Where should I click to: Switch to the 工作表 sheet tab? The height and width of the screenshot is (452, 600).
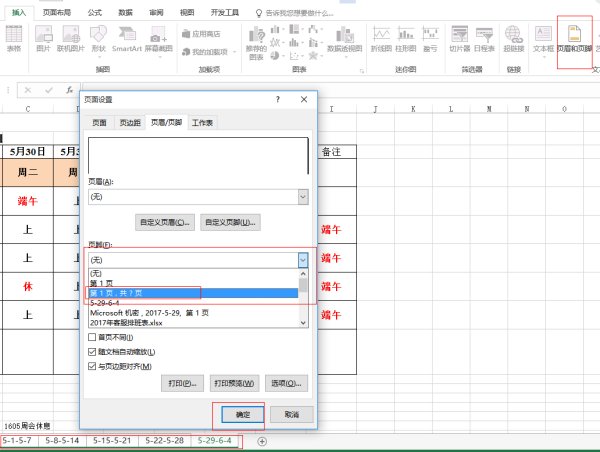pyautogui.click(x=202, y=123)
